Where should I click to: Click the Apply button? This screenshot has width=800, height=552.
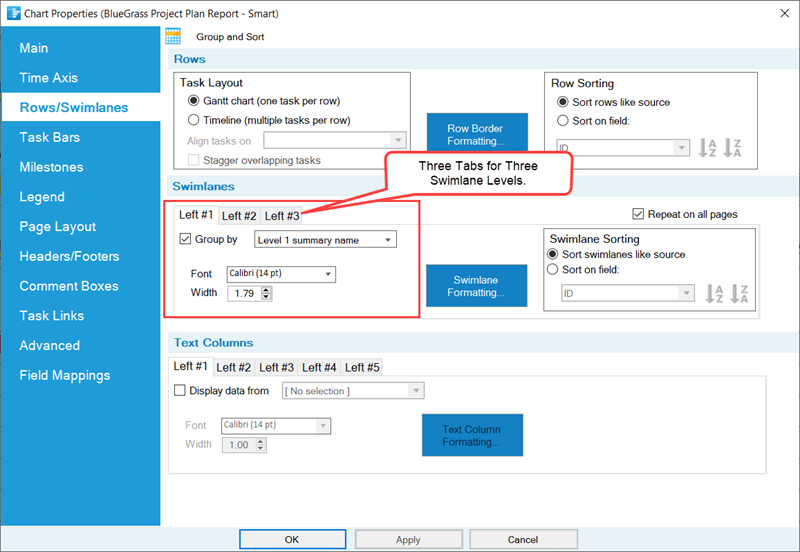pyautogui.click(x=409, y=539)
